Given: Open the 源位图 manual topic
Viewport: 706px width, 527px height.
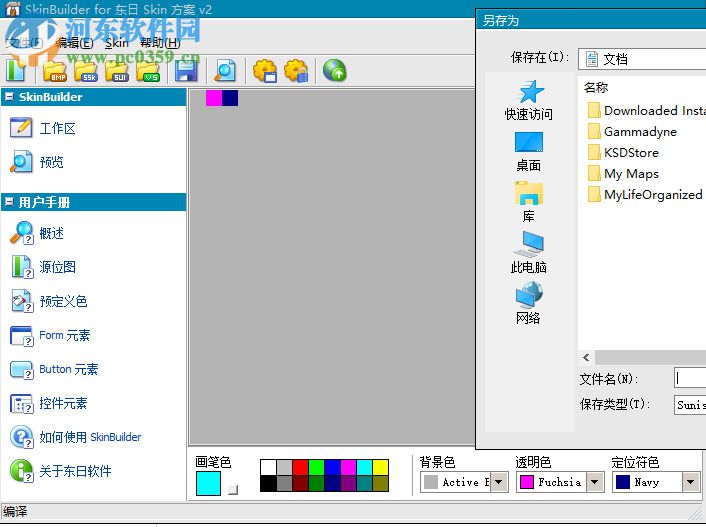Looking at the screenshot, I should [43, 267].
